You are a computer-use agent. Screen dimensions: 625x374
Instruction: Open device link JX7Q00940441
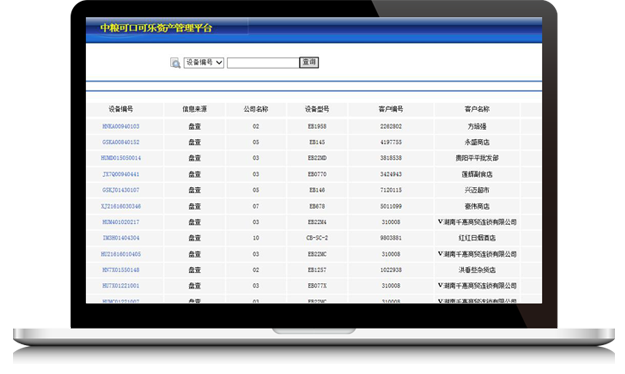121,174
